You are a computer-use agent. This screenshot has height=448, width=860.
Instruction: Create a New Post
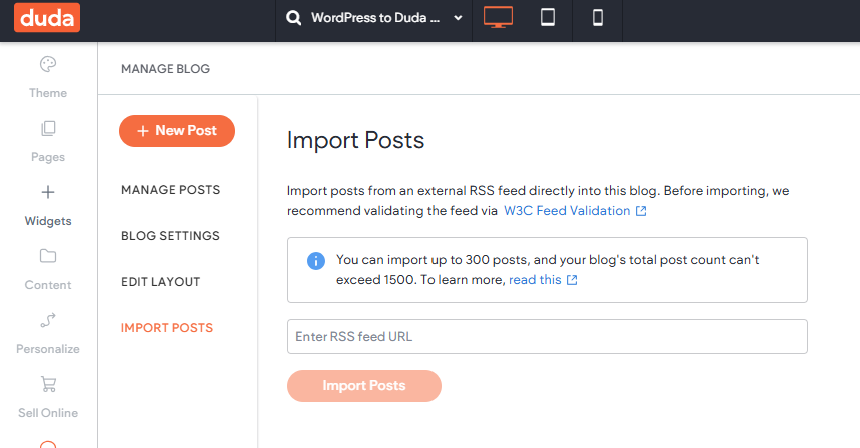[177, 131]
